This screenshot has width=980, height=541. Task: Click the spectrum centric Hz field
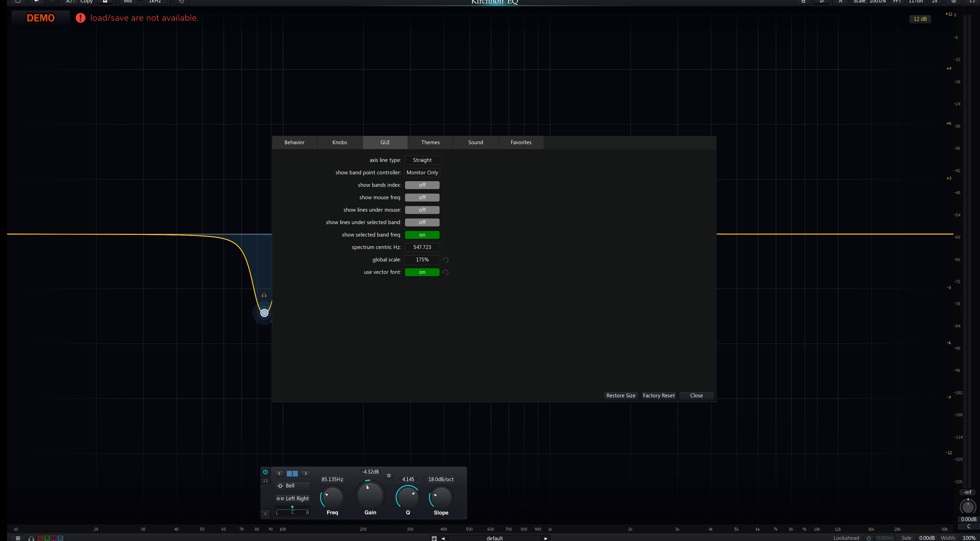[x=422, y=247]
